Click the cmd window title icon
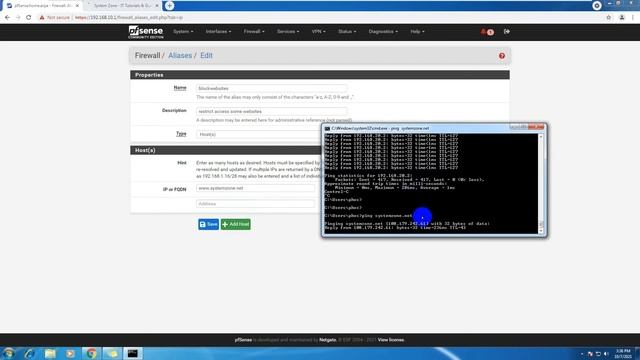The width and height of the screenshot is (640, 360). [x=327, y=128]
